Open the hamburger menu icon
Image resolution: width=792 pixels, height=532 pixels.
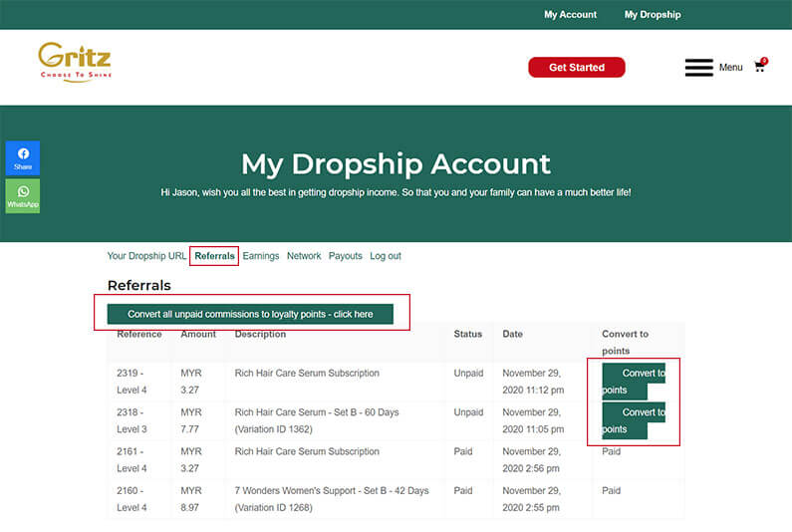pos(698,67)
